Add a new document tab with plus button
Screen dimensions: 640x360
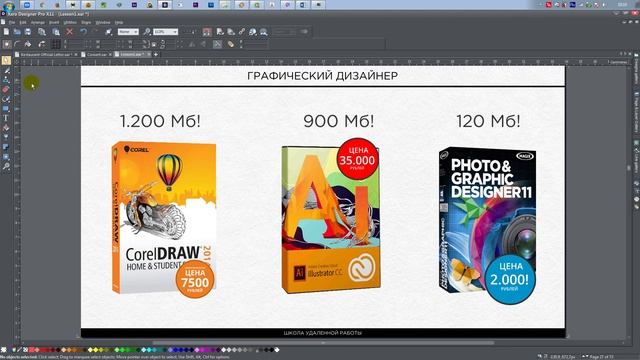pos(156,54)
